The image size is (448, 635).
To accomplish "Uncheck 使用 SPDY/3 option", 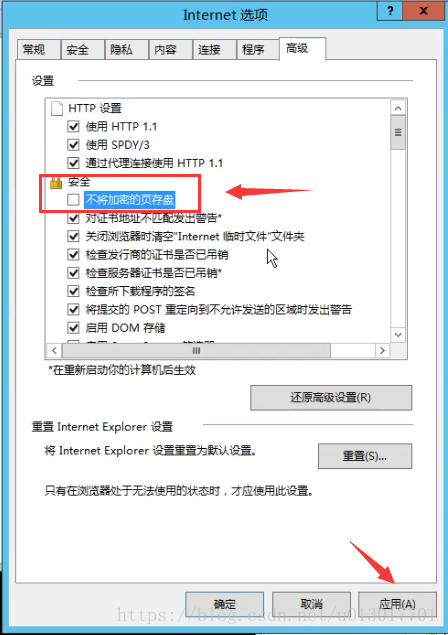I will point(73,145).
